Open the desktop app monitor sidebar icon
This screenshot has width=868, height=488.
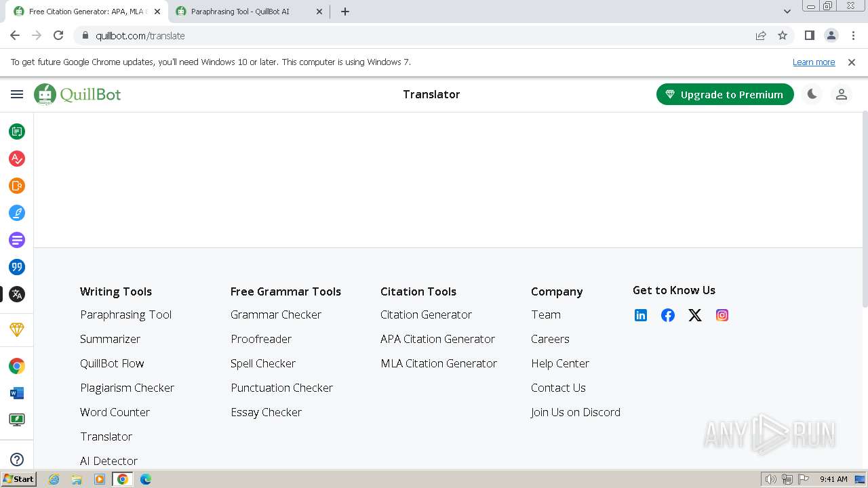click(x=17, y=420)
